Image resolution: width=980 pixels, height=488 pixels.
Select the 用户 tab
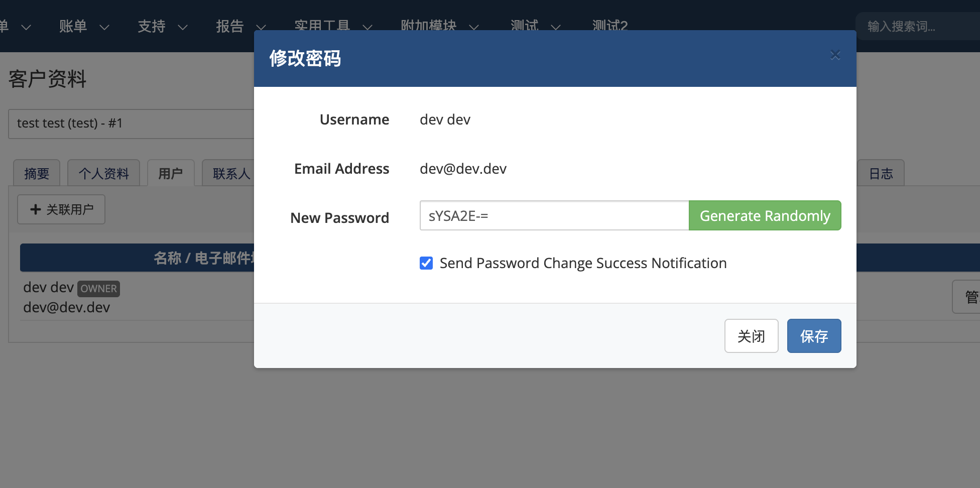[x=171, y=174]
